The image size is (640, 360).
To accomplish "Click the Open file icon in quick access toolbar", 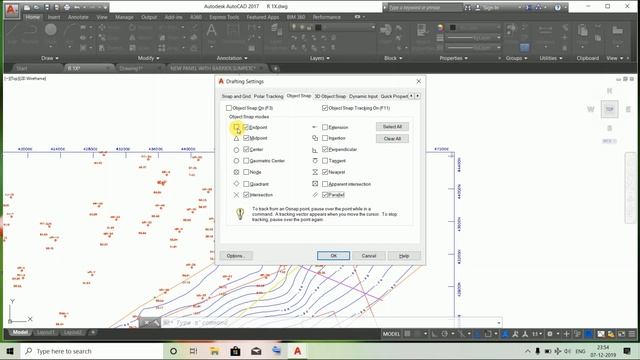I will pos(37,7).
